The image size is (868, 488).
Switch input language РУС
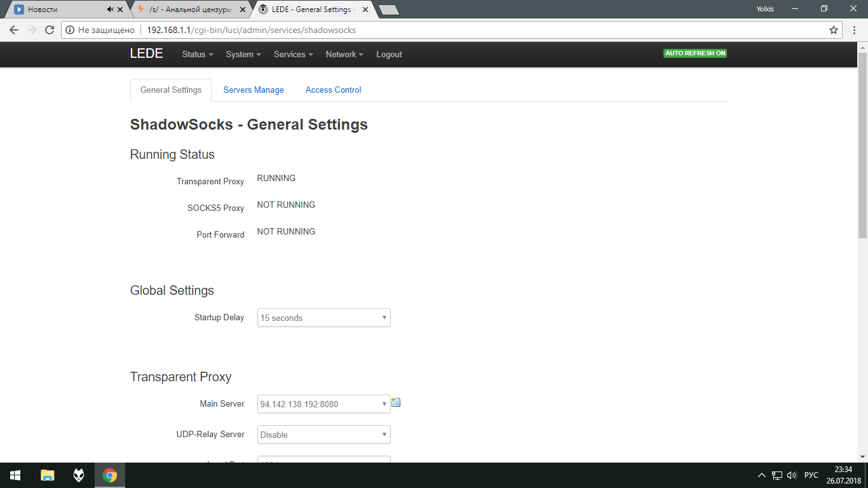click(x=811, y=475)
